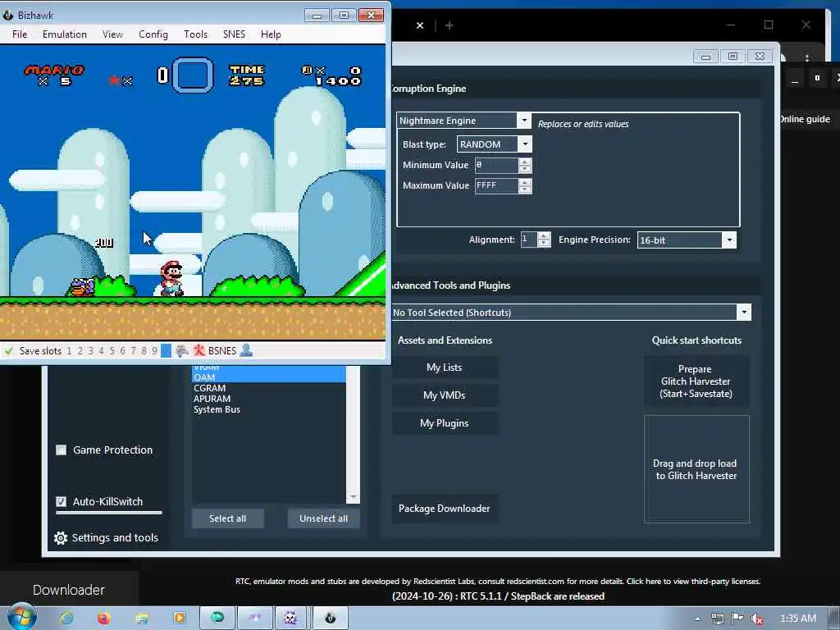This screenshot has height=630, width=840.
Task: Open the Corruption Engine dropdown (Nightmare Engine)
Action: 524,121
